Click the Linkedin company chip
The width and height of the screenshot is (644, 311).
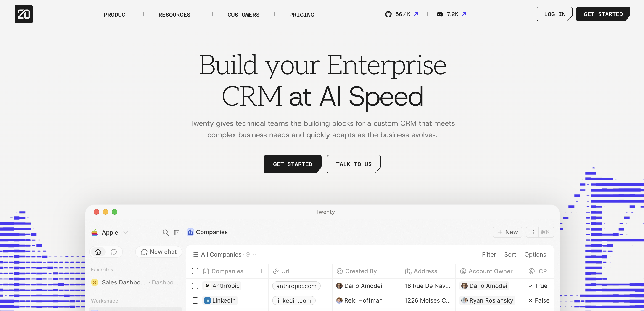220,300
